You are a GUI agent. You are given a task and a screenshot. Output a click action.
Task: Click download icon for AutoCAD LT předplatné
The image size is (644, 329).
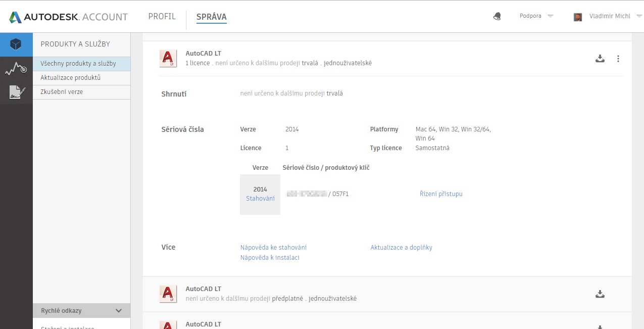tap(600, 294)
